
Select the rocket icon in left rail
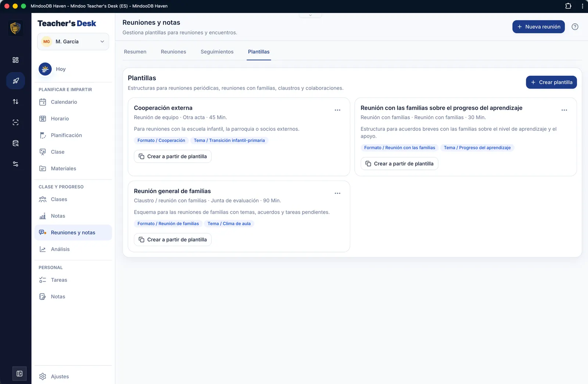15,81
